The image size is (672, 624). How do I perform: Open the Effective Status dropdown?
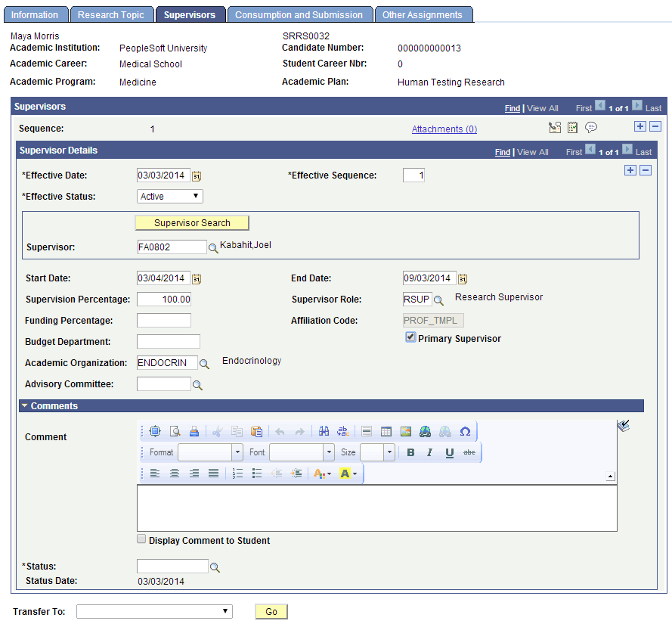tap(195, 196)
